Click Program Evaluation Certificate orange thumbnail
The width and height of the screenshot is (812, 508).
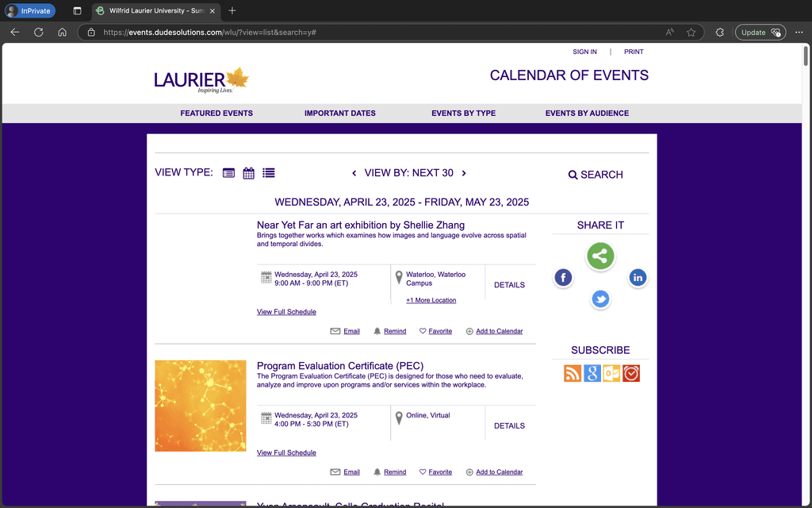click(x=201, y=406)
